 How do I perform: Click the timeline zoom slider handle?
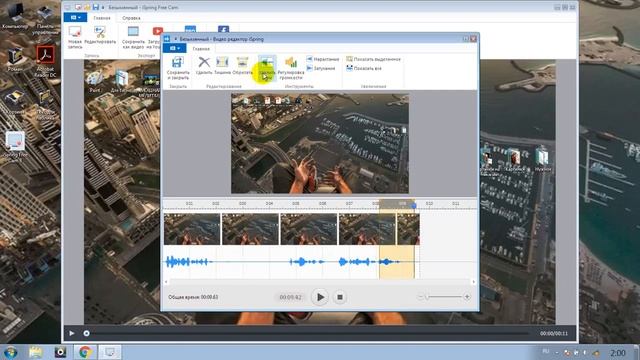click(x=427, y=297)
